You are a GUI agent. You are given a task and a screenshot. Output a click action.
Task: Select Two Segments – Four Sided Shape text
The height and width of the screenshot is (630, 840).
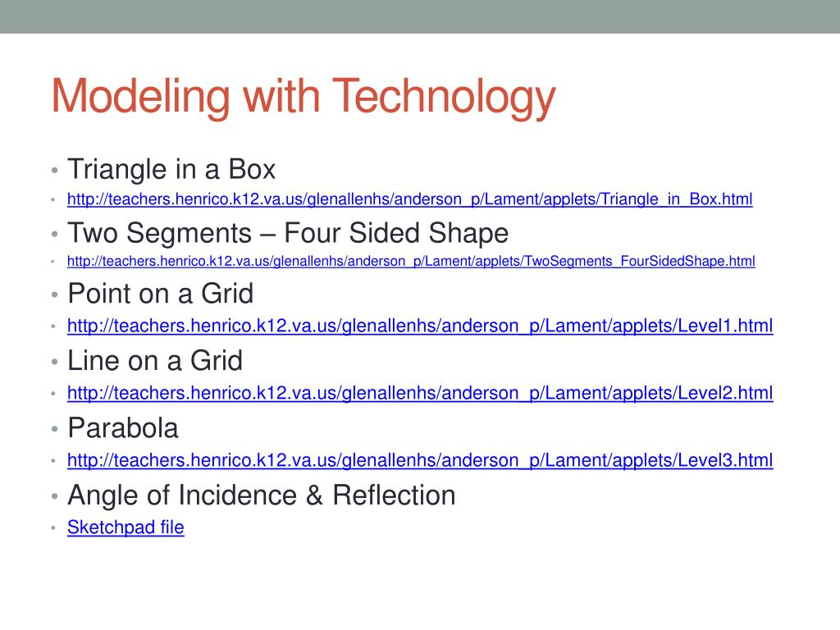(x=288, y=233)
